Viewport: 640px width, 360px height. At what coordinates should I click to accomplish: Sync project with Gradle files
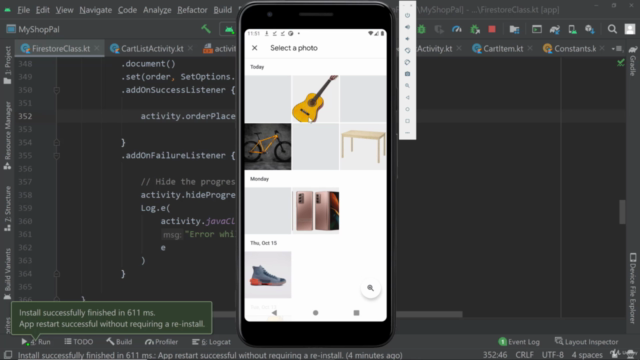point(555,29)
